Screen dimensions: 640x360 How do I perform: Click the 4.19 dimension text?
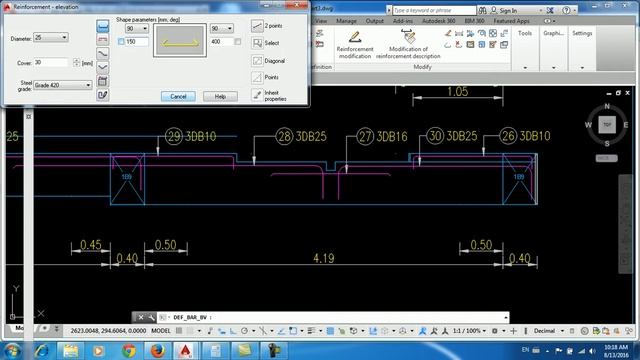pyautogui.click(x=324, y=258)
